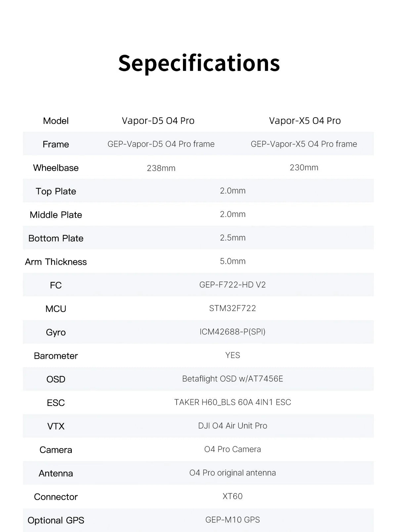Click the Betaflight OSD w/AT7456E text
The height and width of the screenshot is (532, 397).
233,379
